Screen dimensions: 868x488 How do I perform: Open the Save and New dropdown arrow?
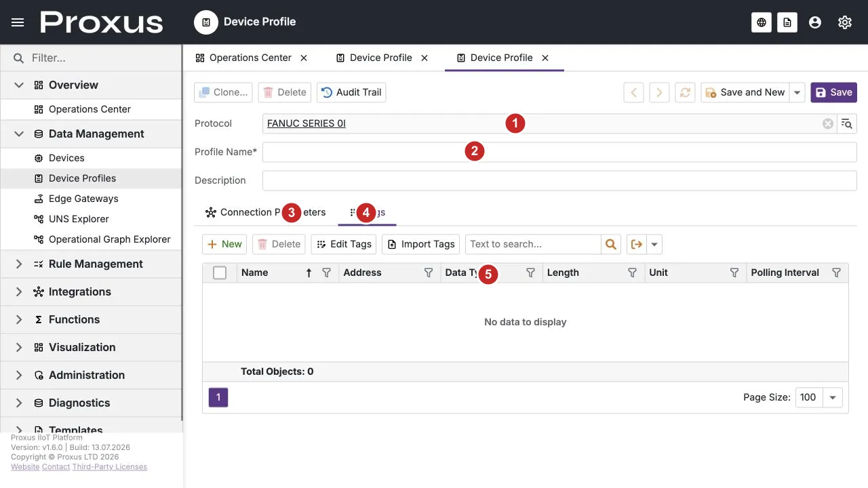click(797, 92)
